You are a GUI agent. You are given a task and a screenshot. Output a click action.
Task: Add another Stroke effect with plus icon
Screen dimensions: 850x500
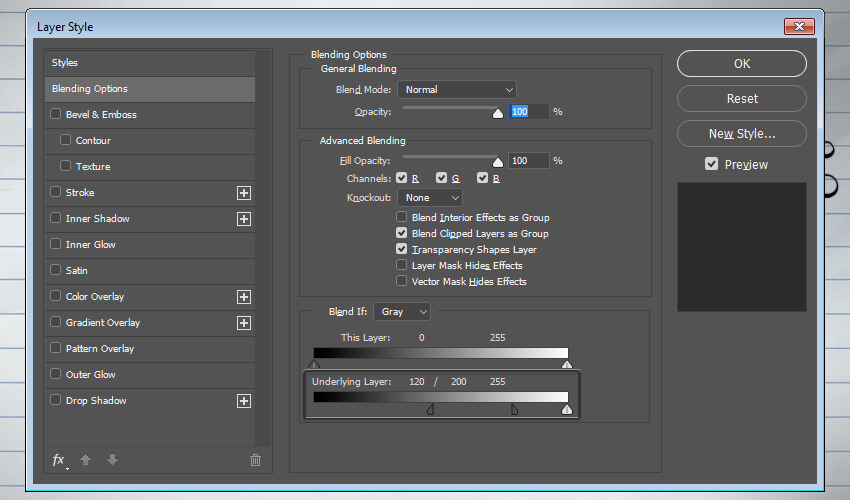[244, 193]
